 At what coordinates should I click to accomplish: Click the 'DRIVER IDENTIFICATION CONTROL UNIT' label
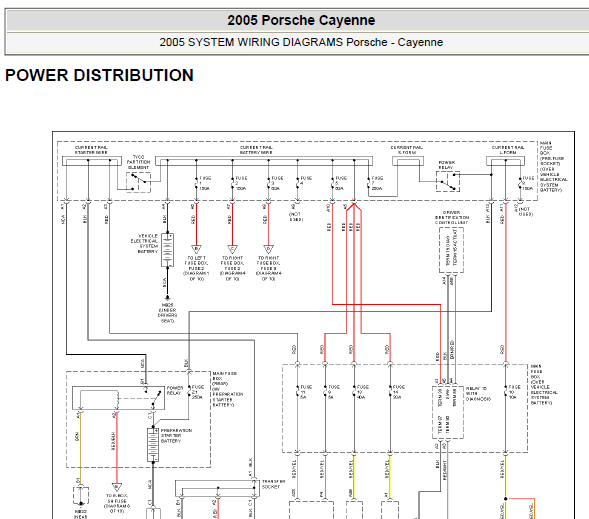click(x=452, y=217)
